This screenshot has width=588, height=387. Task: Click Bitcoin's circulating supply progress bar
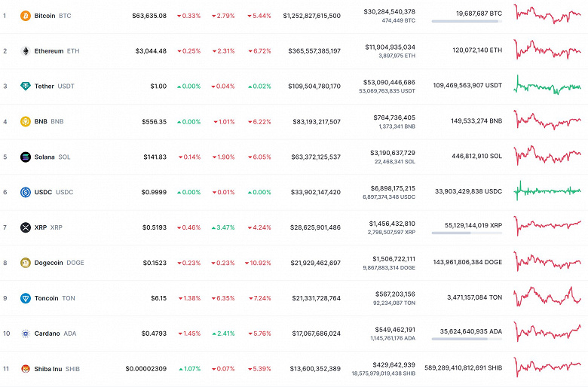click(467, 21)
